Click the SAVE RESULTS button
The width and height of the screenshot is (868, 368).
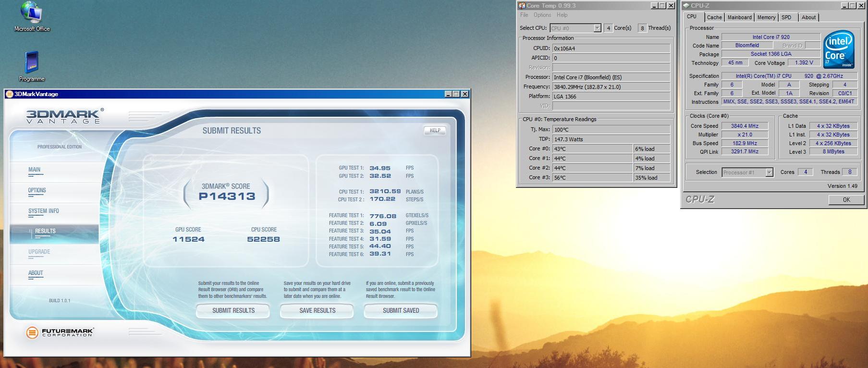coord(317,311)
